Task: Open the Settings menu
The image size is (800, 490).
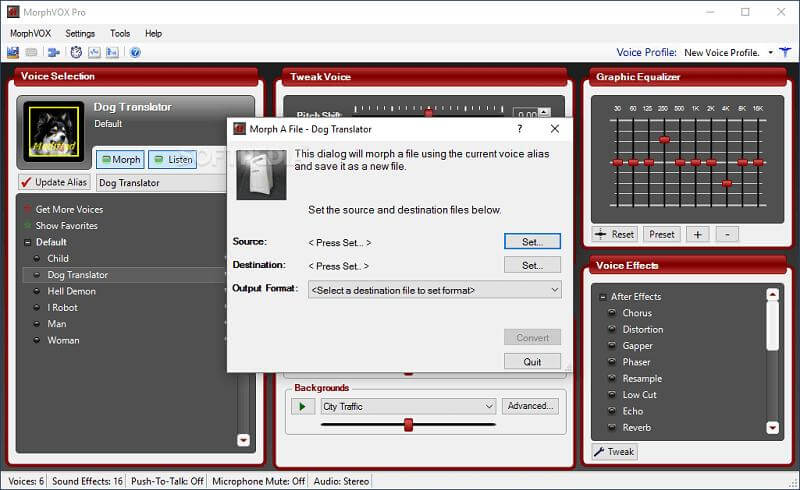Action: pyautogui.click(x=80, y=33)
